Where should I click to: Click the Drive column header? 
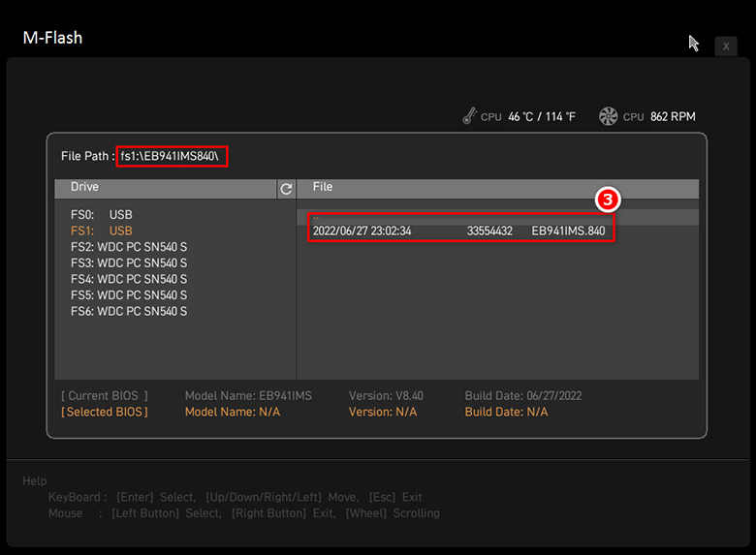166,189
